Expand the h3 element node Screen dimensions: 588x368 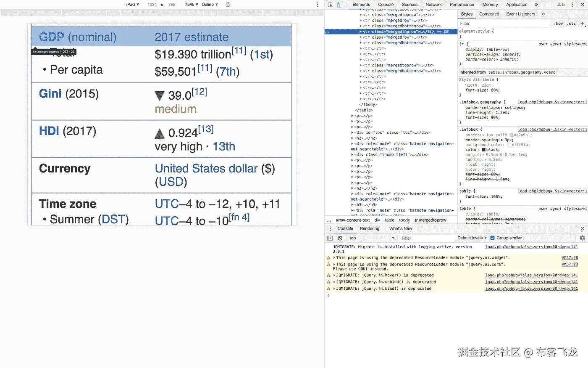(352, 205)
